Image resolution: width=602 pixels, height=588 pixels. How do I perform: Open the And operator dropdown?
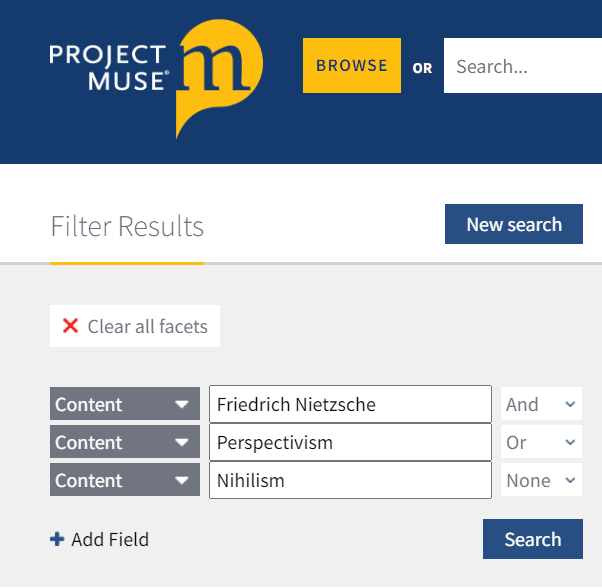click(x=541, y=404)
